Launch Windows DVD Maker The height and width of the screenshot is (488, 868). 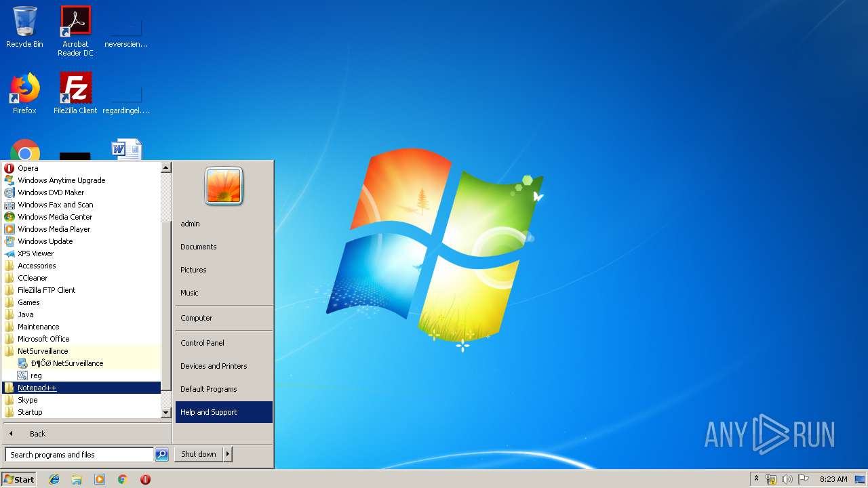pyautogui.click(x=81, y=192)
